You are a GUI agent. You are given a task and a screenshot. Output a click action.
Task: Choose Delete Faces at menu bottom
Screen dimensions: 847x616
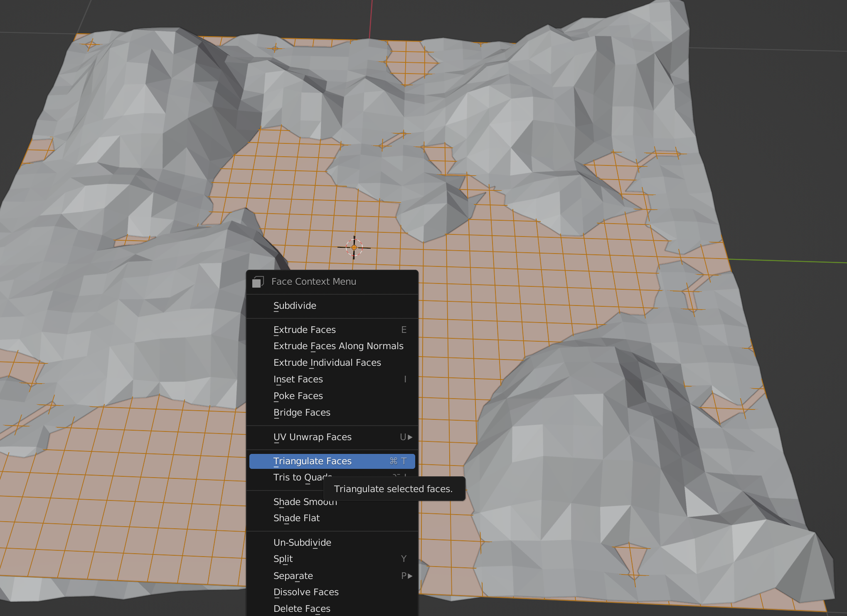tap(302, 609)
